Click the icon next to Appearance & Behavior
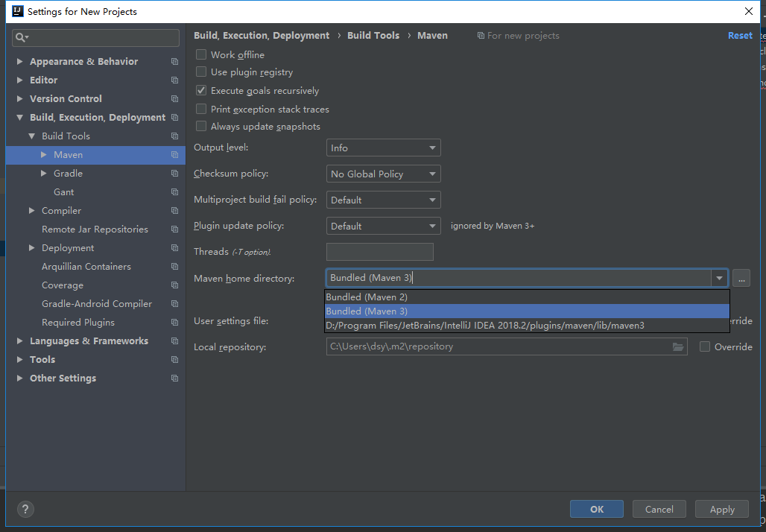 pyautogui.click(x=174, y=61)
